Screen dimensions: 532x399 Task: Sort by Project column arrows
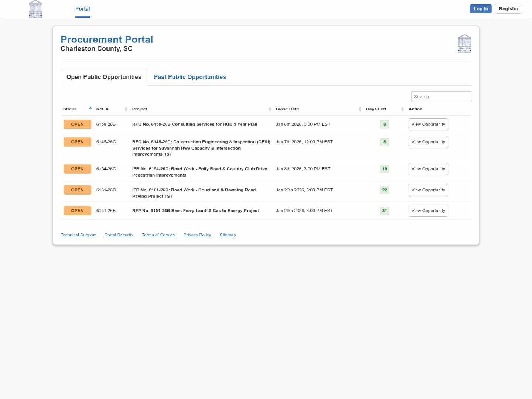tap(270, 109)
